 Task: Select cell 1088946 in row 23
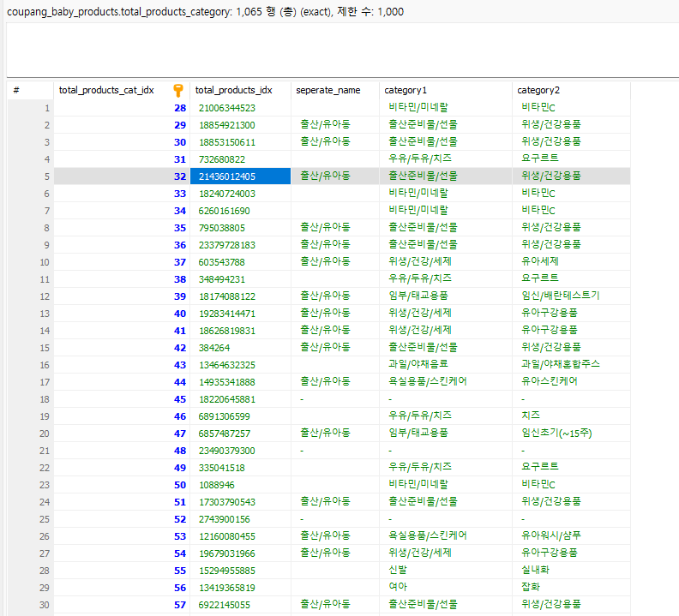click(240, 485)
